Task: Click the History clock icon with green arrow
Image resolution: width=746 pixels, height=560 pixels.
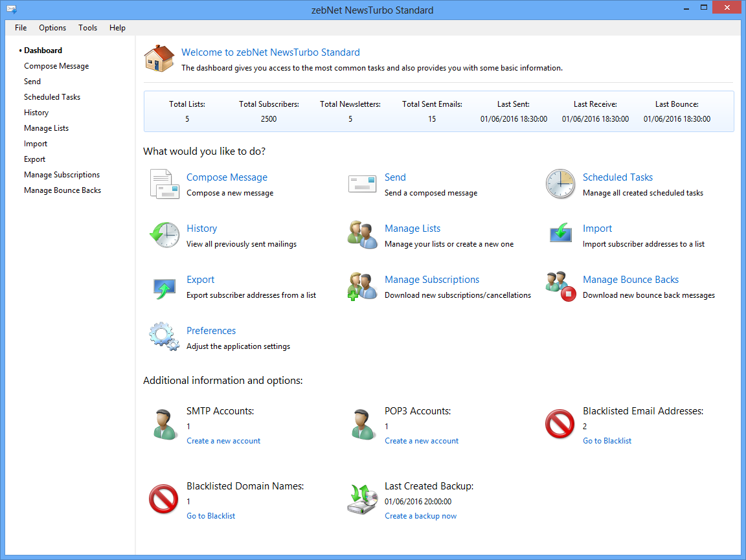Action: [164, 235]
